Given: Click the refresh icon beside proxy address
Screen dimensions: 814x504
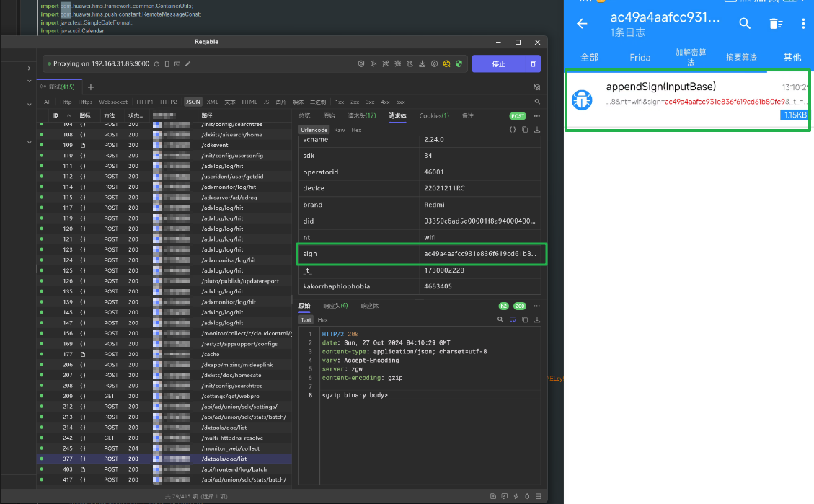Looking at the screenshot, I should [x=156, y=64].
